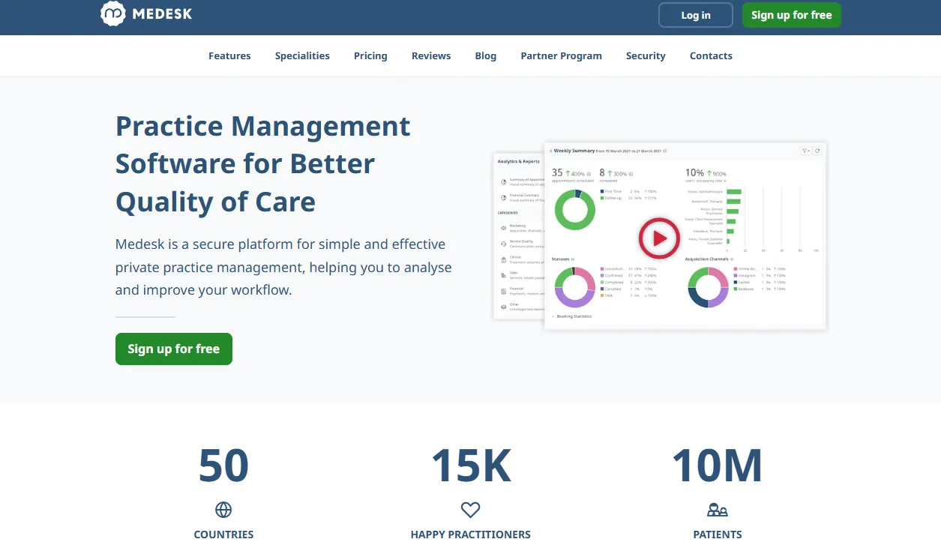The height and width of the screenshot is (560, 941).
Task: Click the globe icon above Countries
Action: coord(223,510)
